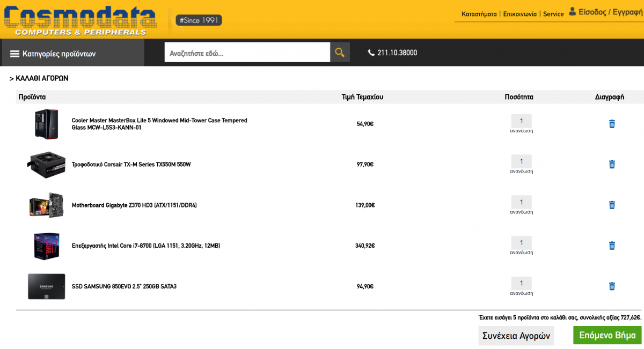Screen dimensions: 644x349
Task: Click the Προϊόντα column header
Action: pyautogui.click(x=32, y=97)
